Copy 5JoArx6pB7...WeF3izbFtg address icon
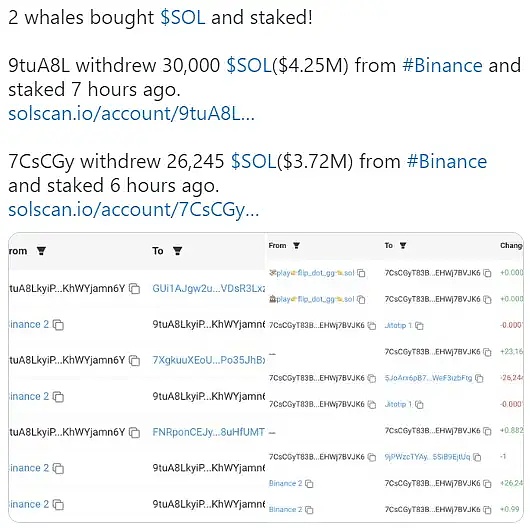530x528 pixels. click(479, 378)
